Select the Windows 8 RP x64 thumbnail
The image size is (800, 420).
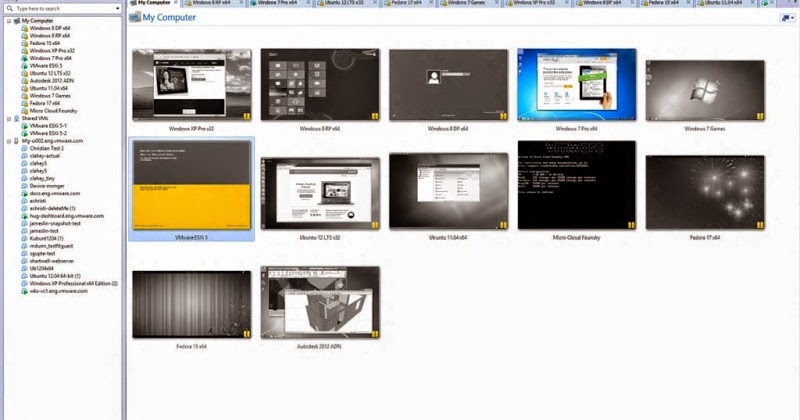(x=320, y=85)
